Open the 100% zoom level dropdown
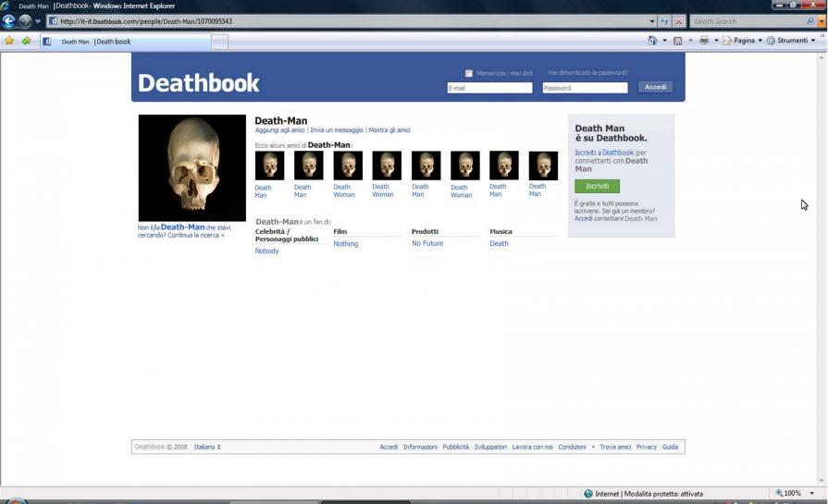This screenshot has width=828, height=504. click(811, 494)
